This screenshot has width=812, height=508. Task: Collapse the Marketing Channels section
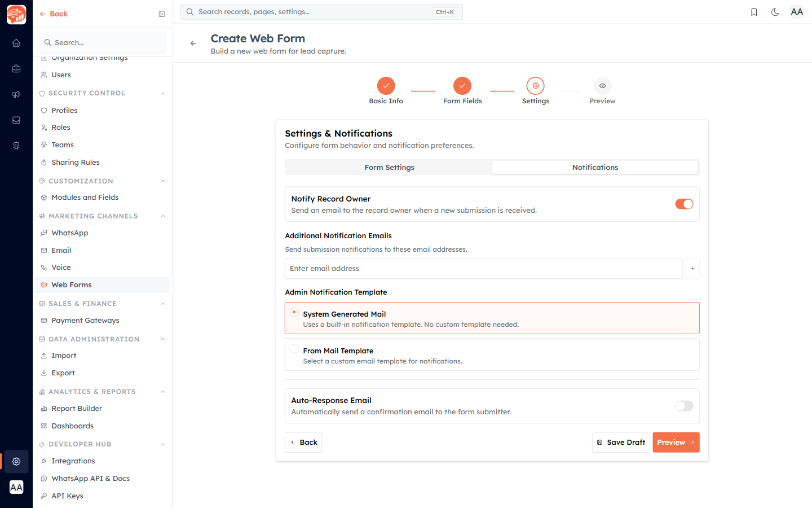163,216
